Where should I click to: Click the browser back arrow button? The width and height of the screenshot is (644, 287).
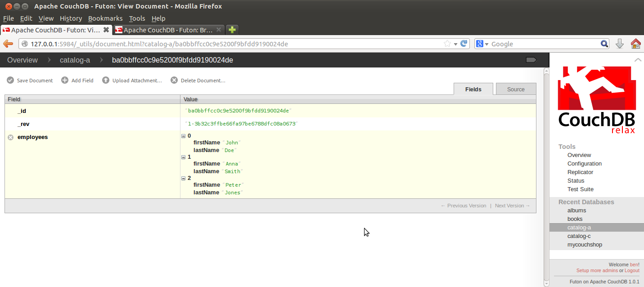coord(8,44)
